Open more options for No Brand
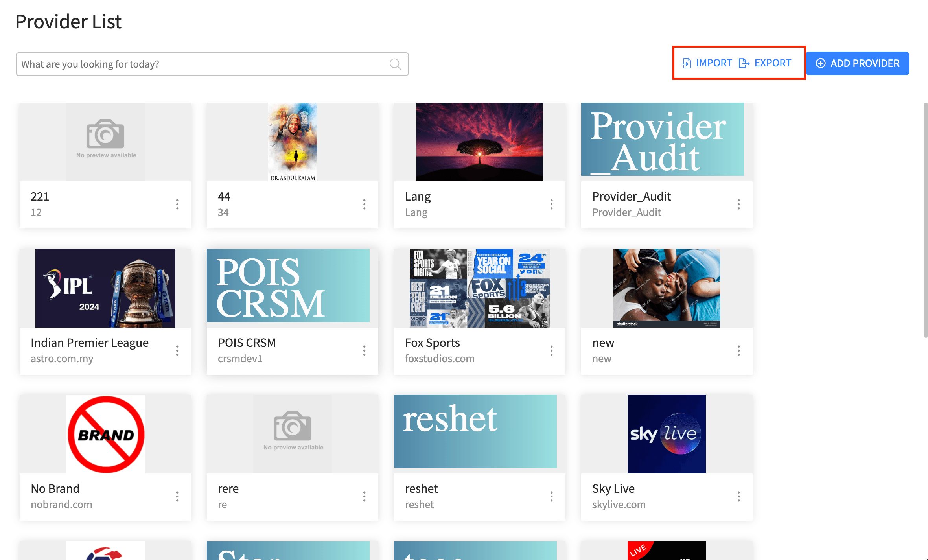928x560 pixels. [x=177, y=497]
